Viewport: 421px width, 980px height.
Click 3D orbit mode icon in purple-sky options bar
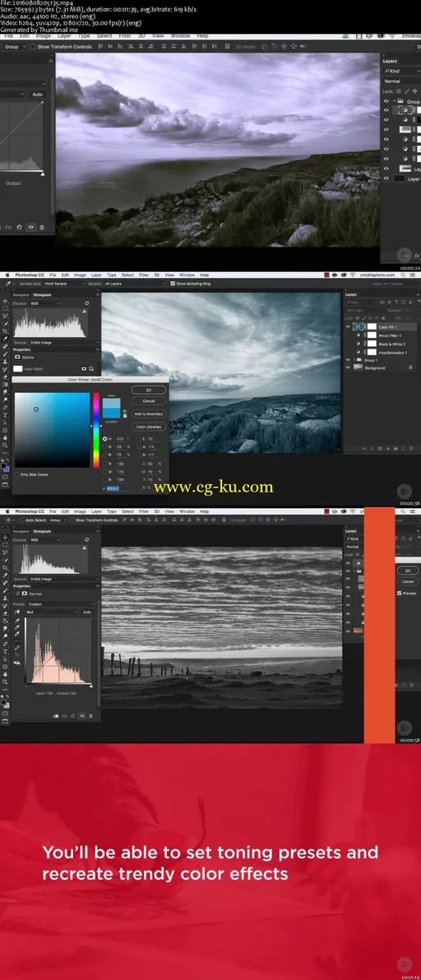tap(265, 46)
